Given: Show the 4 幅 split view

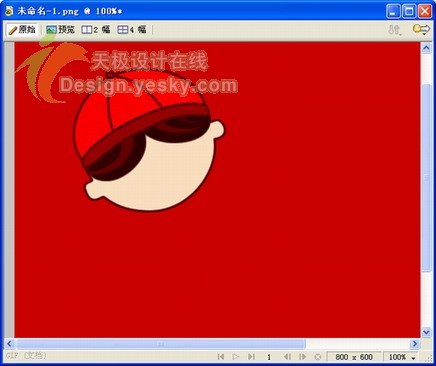Looking at the screenshot, I should click(x=132, y=30).
